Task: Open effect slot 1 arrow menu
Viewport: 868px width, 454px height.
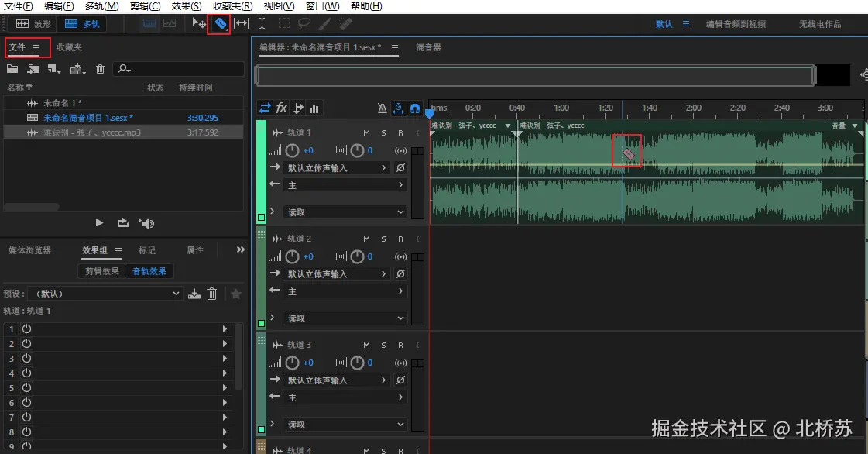Action: point(225,328)
